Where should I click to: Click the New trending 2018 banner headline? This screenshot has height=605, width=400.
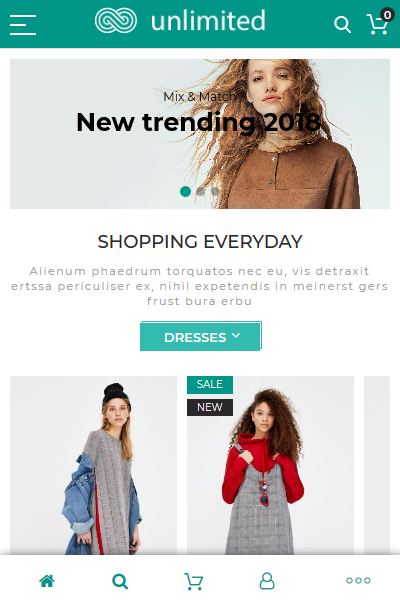pyautogui.click(x=198, y=122)
